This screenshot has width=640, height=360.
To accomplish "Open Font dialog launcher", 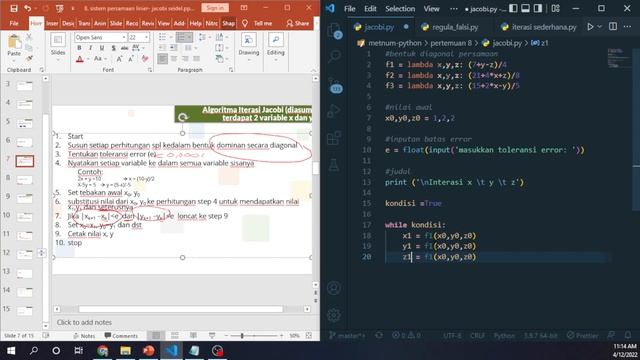I will pyautogui.click(x=150, y=70).
